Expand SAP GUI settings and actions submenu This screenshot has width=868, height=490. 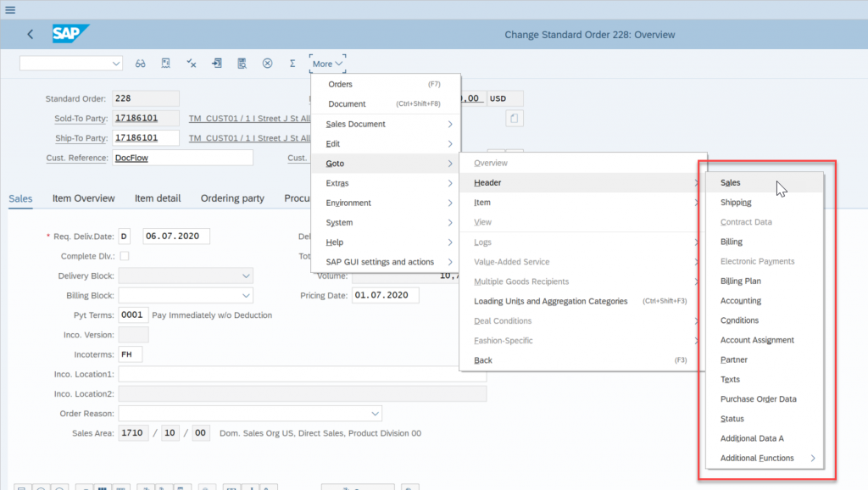tap(386, 262)
